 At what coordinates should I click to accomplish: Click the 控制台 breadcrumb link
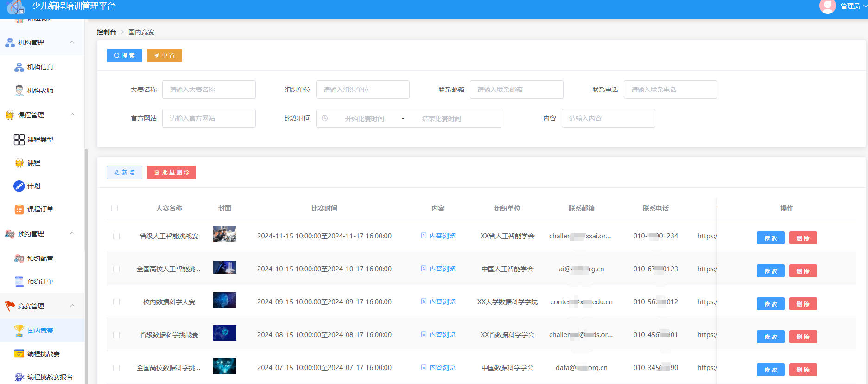tap(107, 32)
